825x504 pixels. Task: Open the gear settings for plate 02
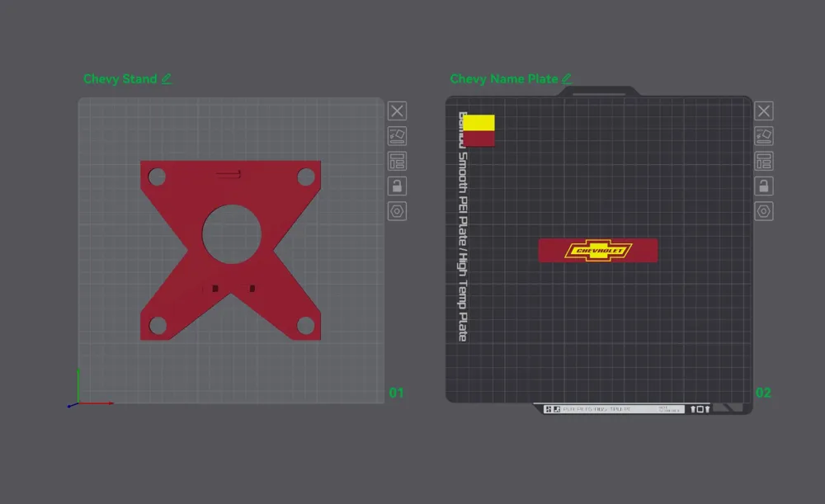pyautogui.click(x=764, y=211)
